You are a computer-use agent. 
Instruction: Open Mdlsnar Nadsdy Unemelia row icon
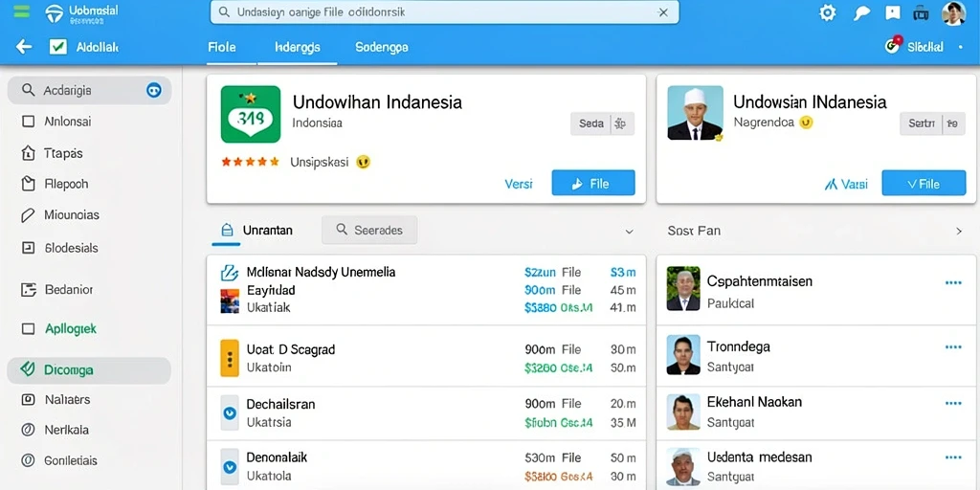230,273
